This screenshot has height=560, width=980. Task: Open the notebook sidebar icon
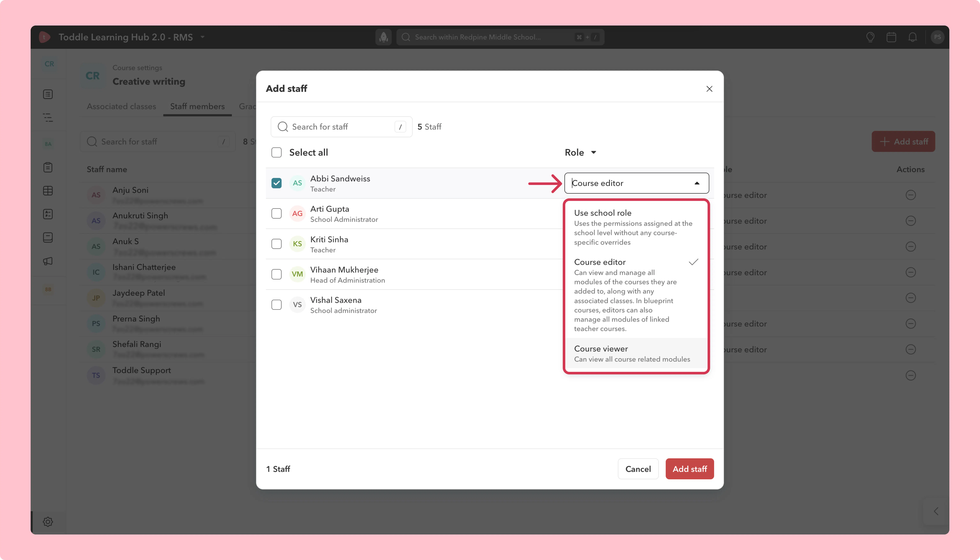coord(48,238)
